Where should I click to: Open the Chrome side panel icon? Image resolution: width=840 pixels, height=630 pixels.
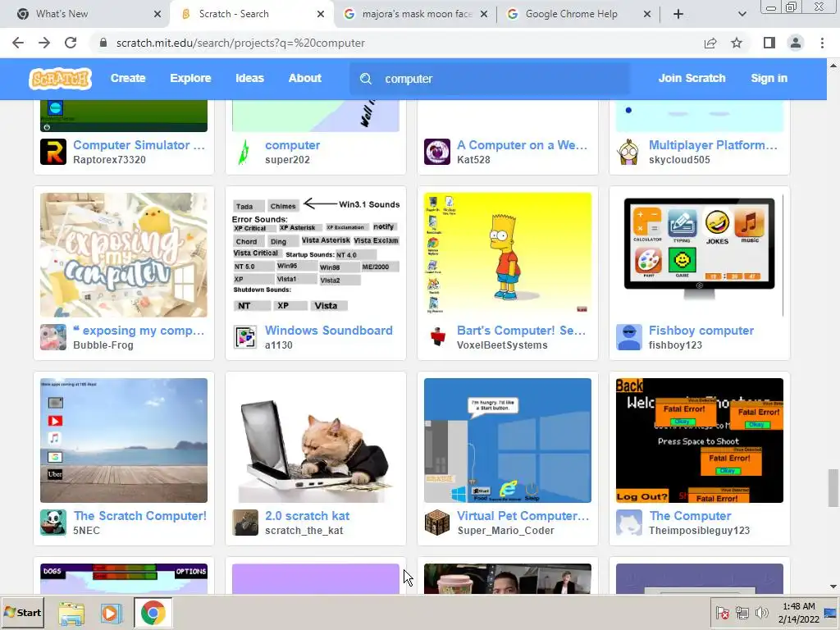coord(769,43)
